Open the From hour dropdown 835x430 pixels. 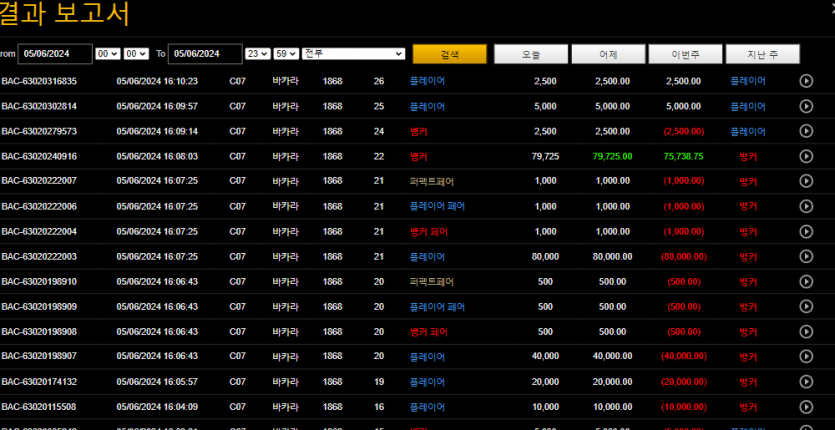pyautogui.click(x=108, y=54)
